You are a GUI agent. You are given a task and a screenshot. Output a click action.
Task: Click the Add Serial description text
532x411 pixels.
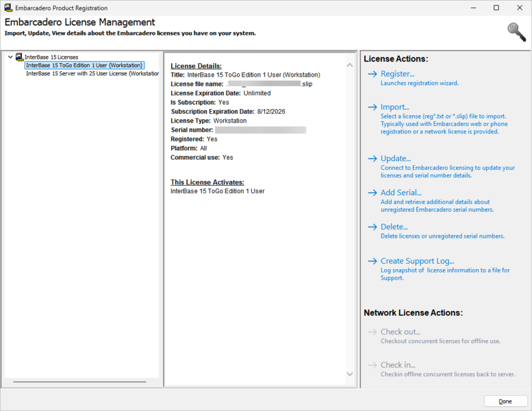[x=437, y=206]
